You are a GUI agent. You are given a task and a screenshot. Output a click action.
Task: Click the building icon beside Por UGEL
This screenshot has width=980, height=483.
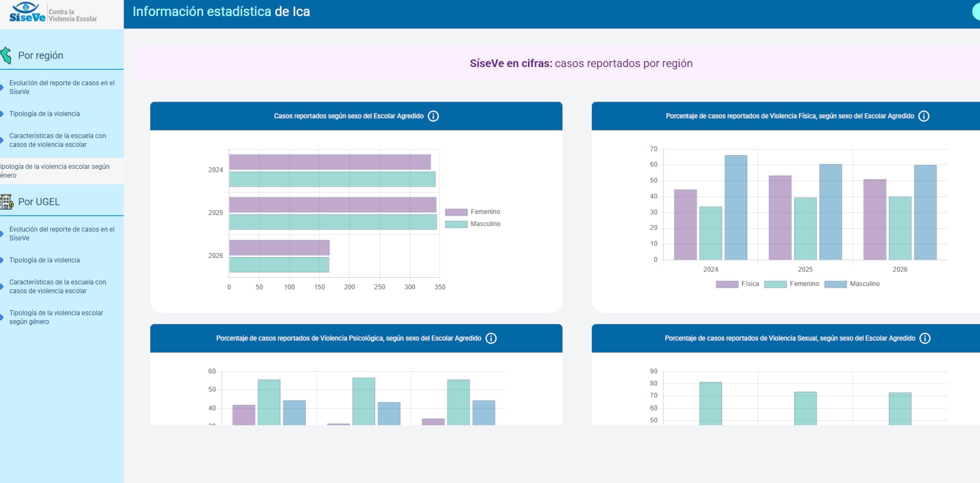pos(7,202)
